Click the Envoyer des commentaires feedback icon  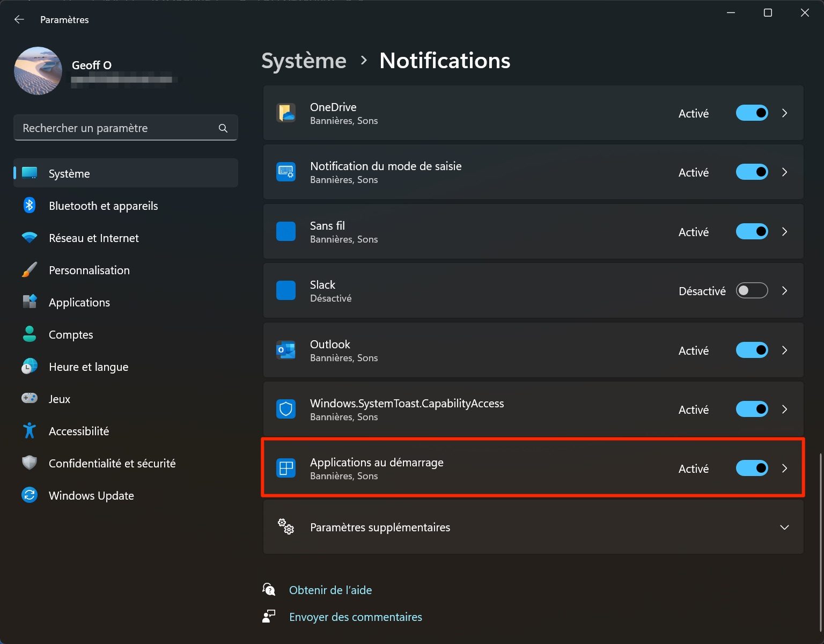point(269,617)
